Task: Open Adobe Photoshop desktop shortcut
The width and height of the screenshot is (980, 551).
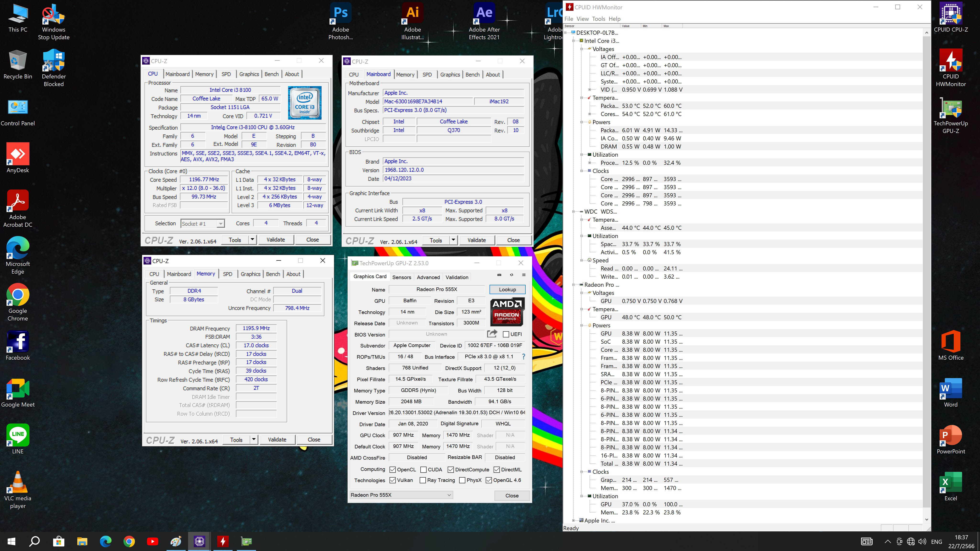Action: (x=340, y=22)
